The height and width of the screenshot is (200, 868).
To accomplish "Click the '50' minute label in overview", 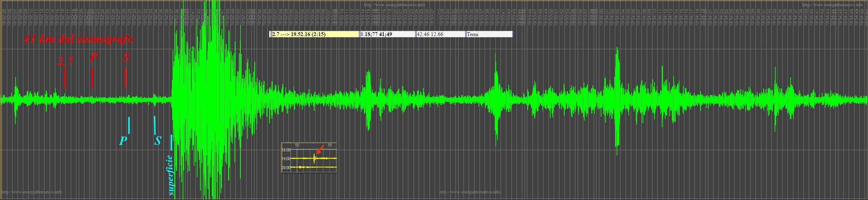I will (297, 145).
